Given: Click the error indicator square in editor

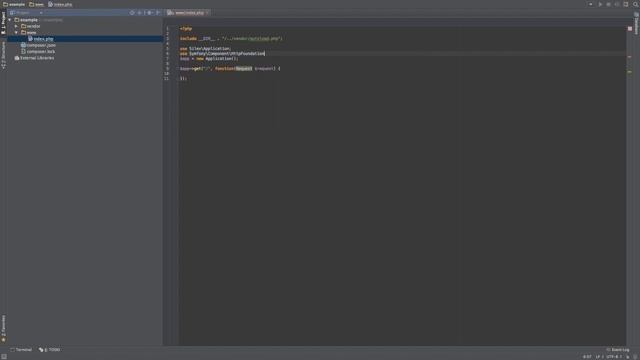Looking at the screenshot, I should point(630,29).
